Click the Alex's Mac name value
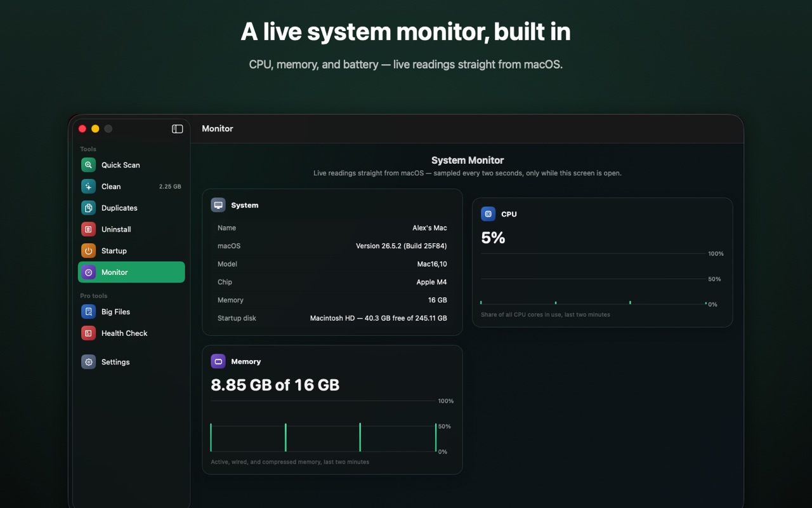Screen dimensions: 812x508 coord(429,228)
